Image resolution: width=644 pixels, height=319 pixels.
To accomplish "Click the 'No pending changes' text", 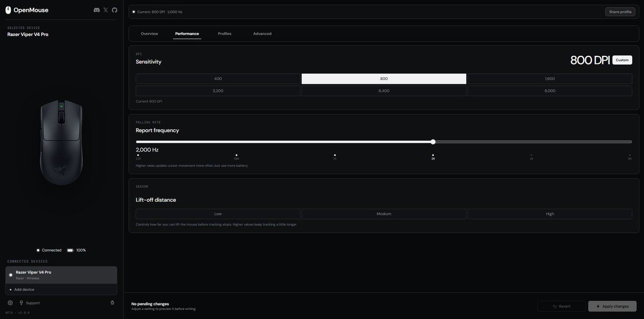I will pyautogui.click(x=150, y=304).
